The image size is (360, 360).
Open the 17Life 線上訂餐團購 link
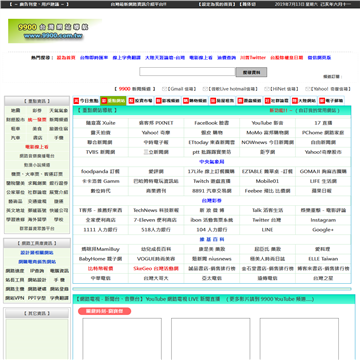(x=212, y=171)
